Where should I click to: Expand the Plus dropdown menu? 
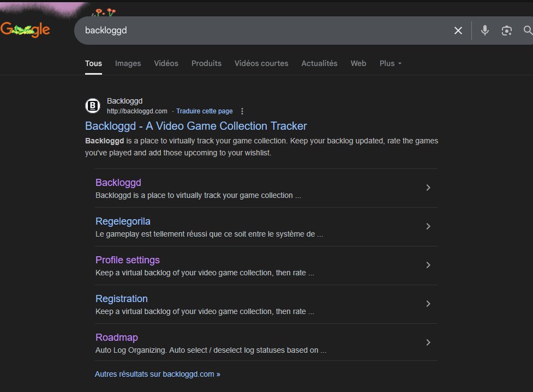390,64
